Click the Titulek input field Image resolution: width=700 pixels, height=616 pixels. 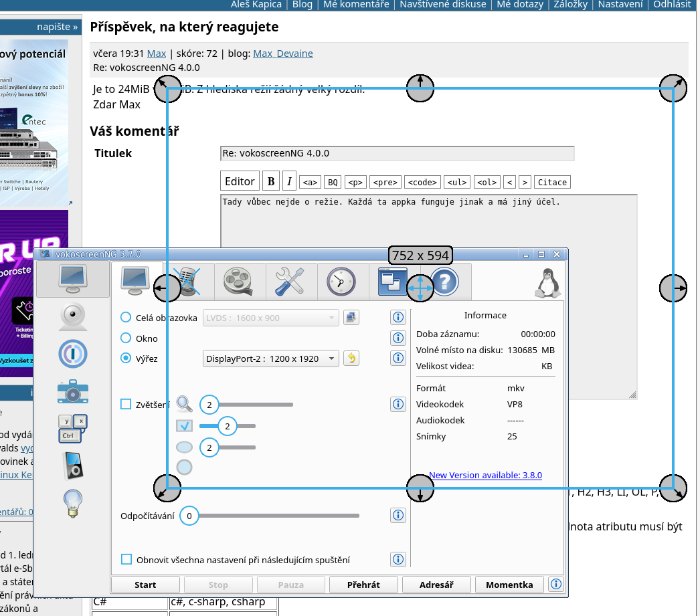tap(398, 153)
